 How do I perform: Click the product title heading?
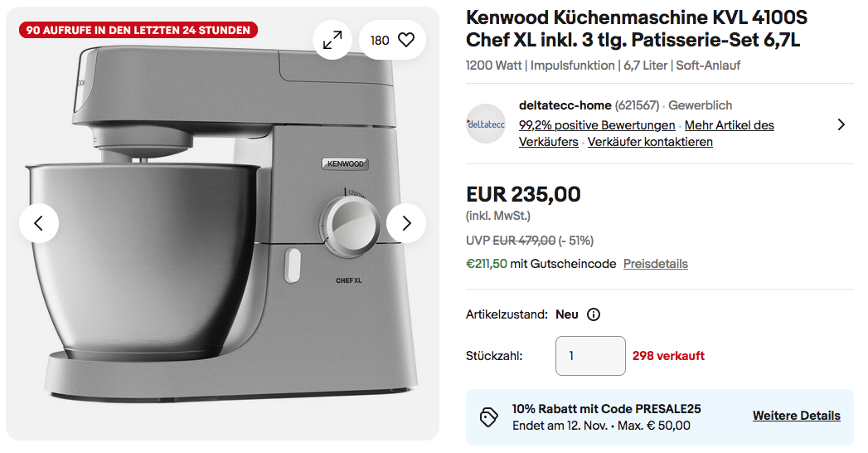(636, 28)
